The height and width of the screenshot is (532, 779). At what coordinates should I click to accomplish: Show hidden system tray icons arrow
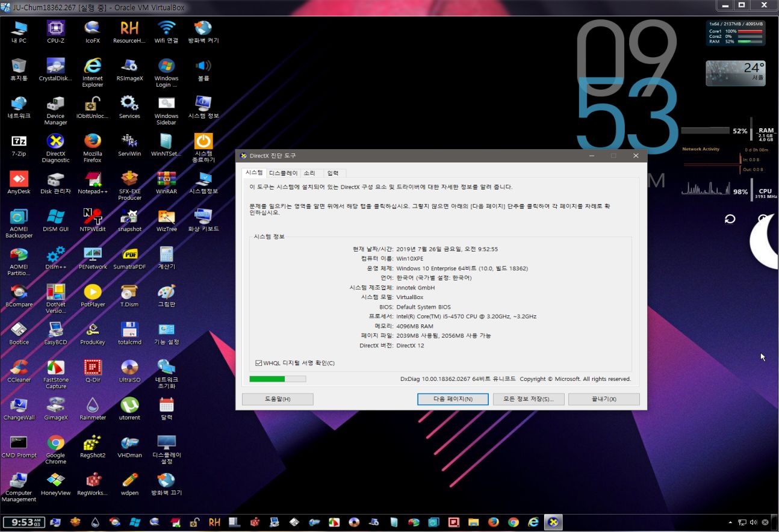pyautogui.click(x=731, y=522)
